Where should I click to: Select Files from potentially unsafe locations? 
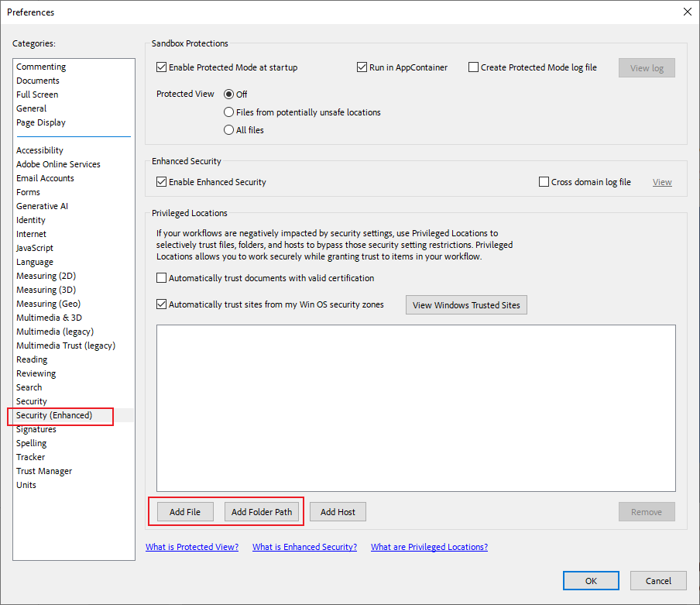click(228, 112)
